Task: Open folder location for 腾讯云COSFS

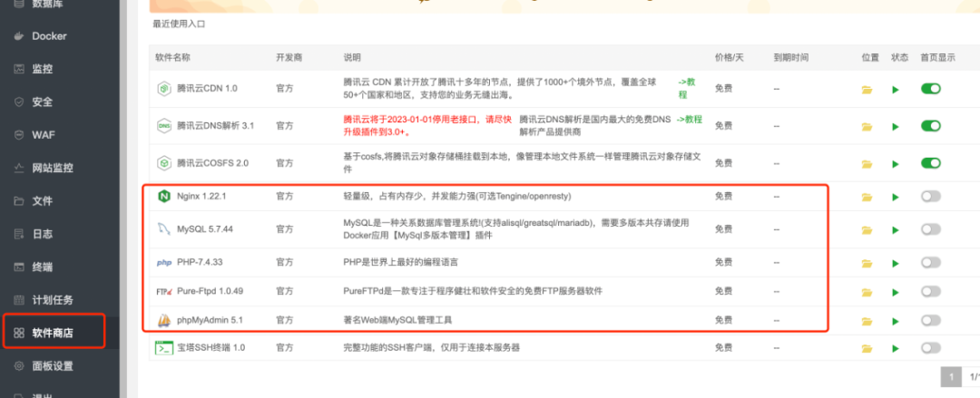Action: pyautogui.click(x=867, y=164)
